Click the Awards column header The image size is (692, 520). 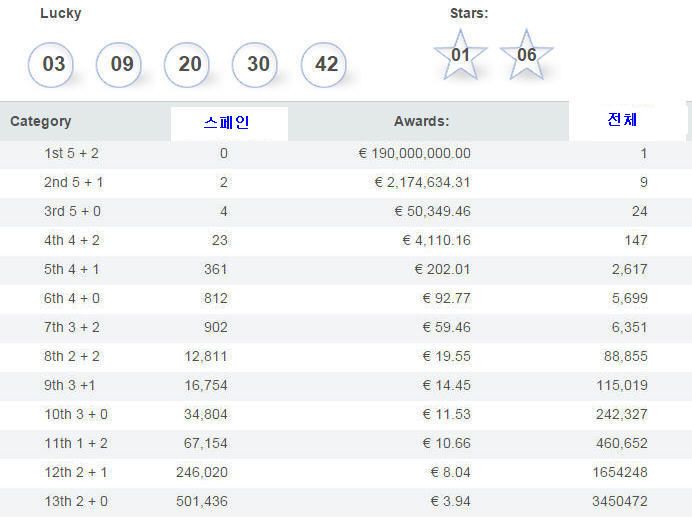(421, 121)
